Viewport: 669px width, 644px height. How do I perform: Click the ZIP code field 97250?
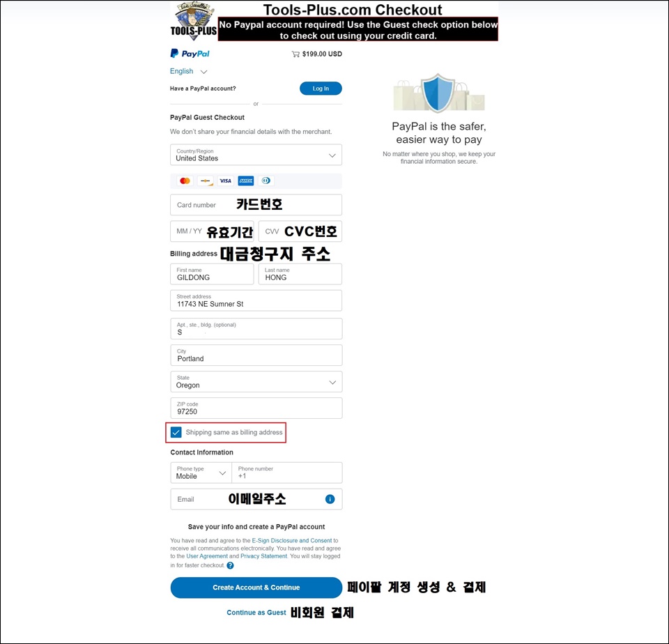point(256,408)
